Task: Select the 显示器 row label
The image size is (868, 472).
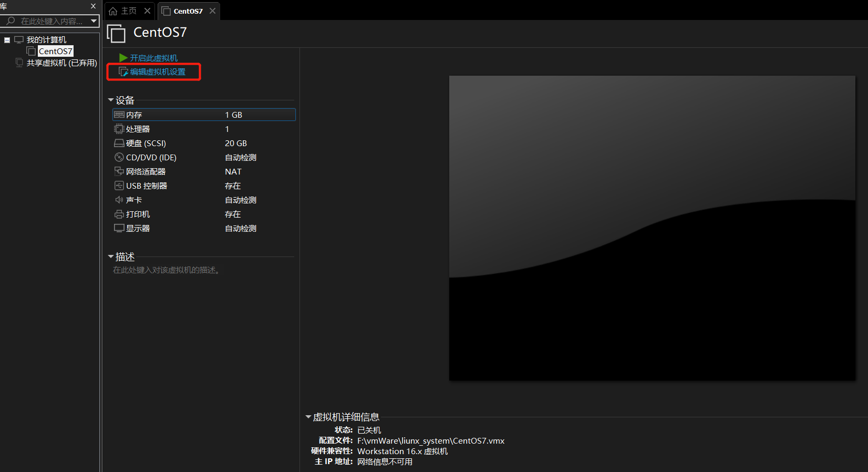Action: pos(138,228)
